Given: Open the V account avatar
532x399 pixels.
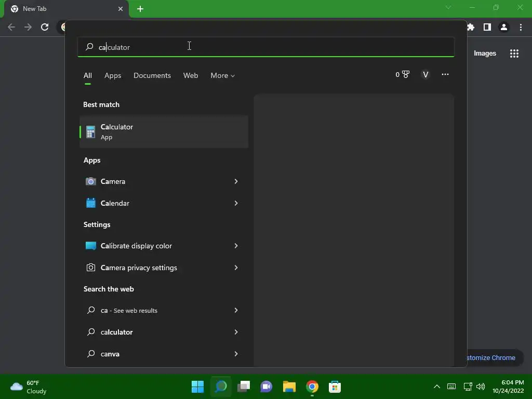Looking at the screenshot, I should (x=425, y=75).
